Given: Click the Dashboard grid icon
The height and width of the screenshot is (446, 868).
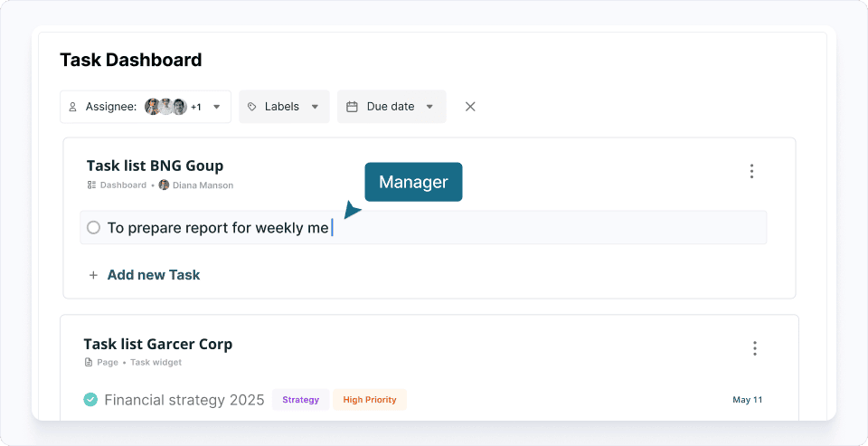Looking at the screenshot, I should pyautogui.click(x=91, y=185).
